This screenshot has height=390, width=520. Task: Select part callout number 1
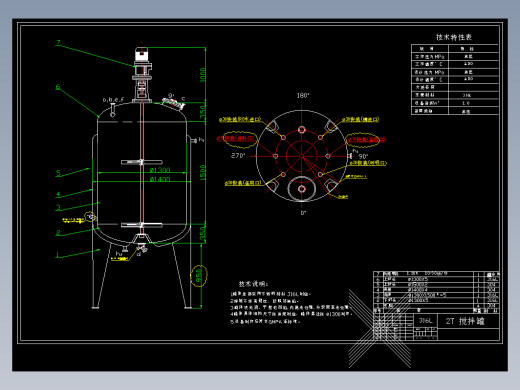pos(58,255)
